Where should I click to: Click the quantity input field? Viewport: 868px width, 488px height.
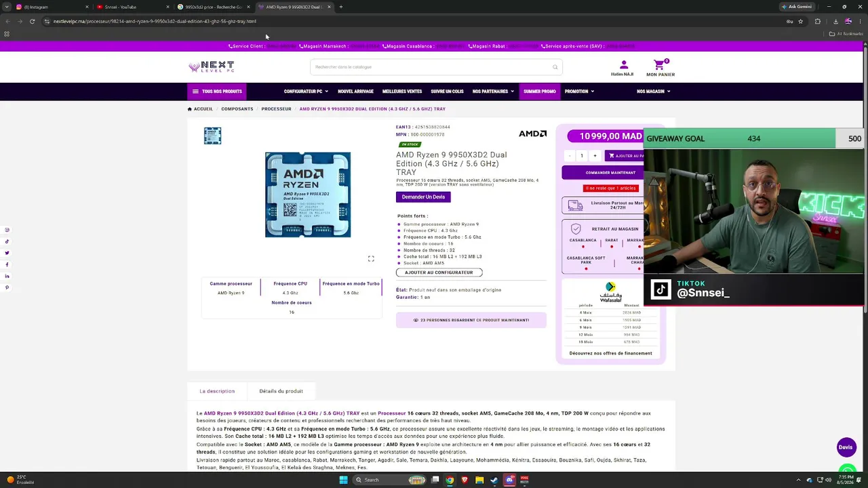pos(581,156)
